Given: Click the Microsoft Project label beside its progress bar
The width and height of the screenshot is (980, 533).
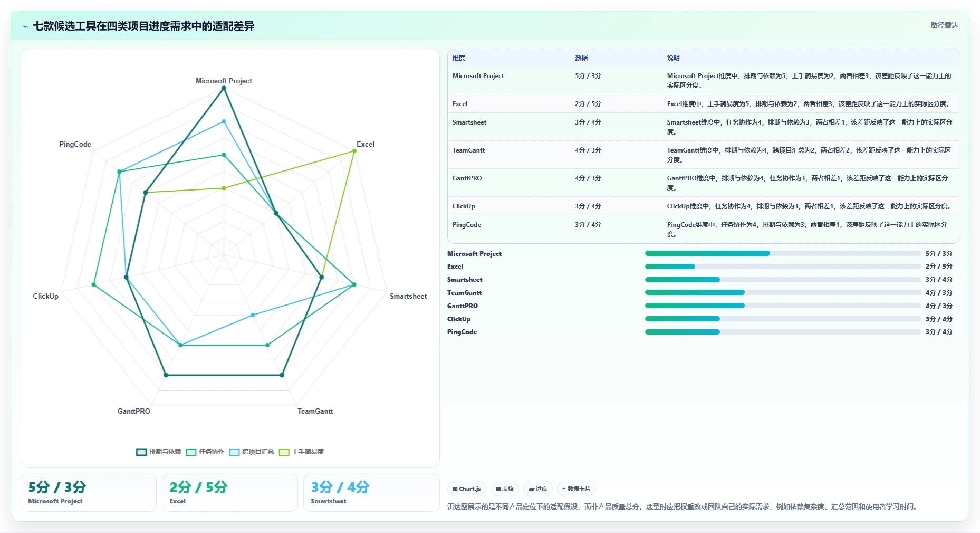Looking at the screenshot, I should [x=474, y=254].
